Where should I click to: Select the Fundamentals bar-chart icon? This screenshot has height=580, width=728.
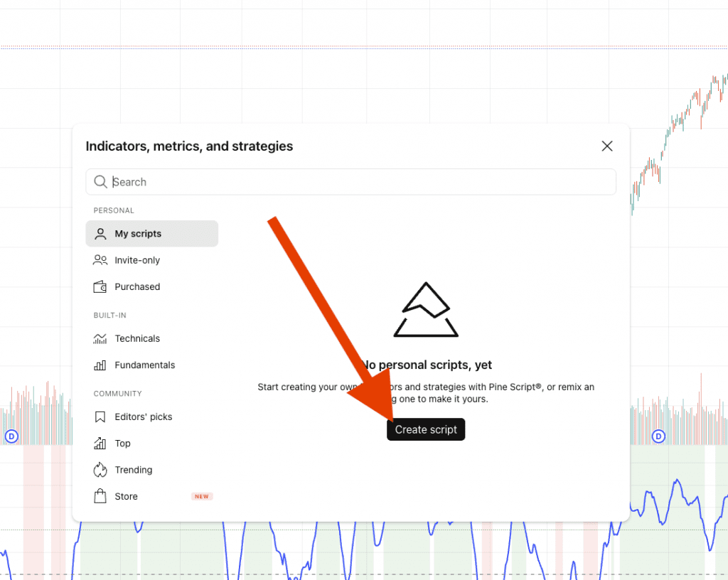coord(100,365)
